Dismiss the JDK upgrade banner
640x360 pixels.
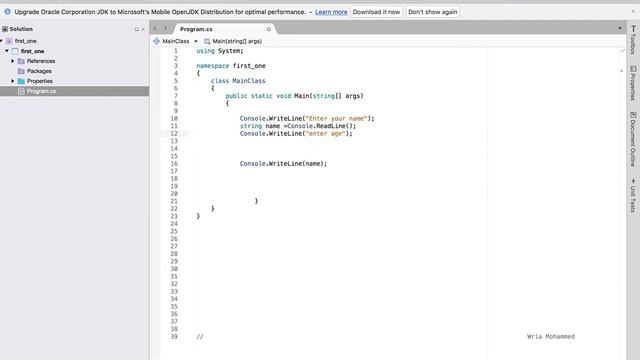click(633, 12)
